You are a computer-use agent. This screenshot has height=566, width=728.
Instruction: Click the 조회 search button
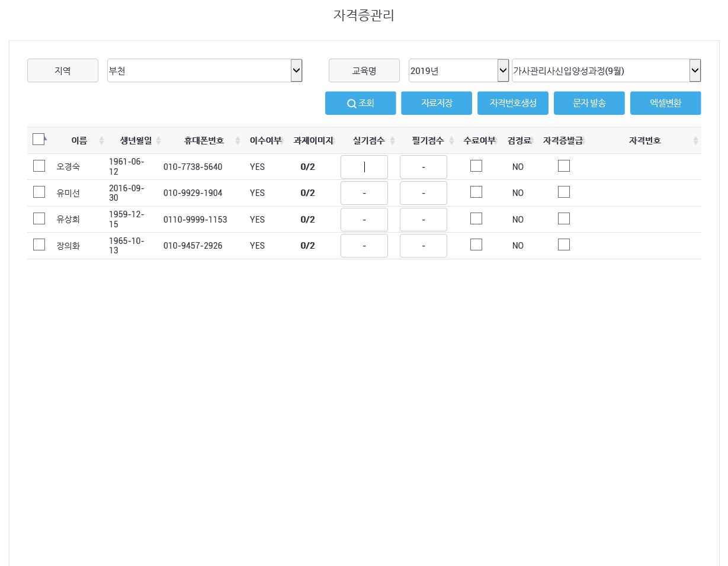[360, 103]
